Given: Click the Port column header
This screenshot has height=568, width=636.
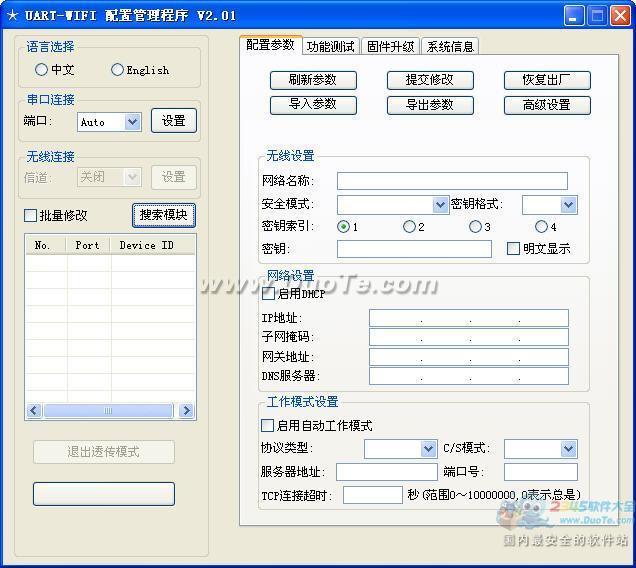Looking at the screenshot, I should 88,245.
